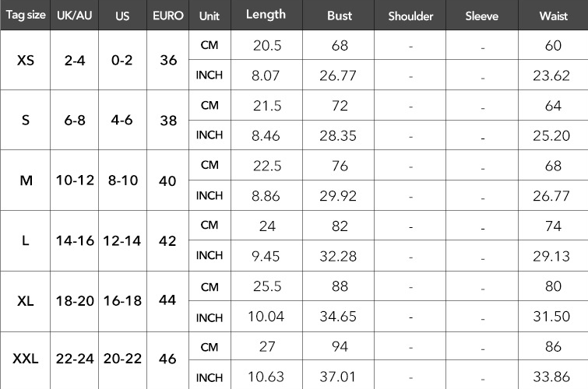Image resolution: width=588 pixels, height=389 pixels.
Task: Select the US 4-6 size cell
Action: (122, 121)
